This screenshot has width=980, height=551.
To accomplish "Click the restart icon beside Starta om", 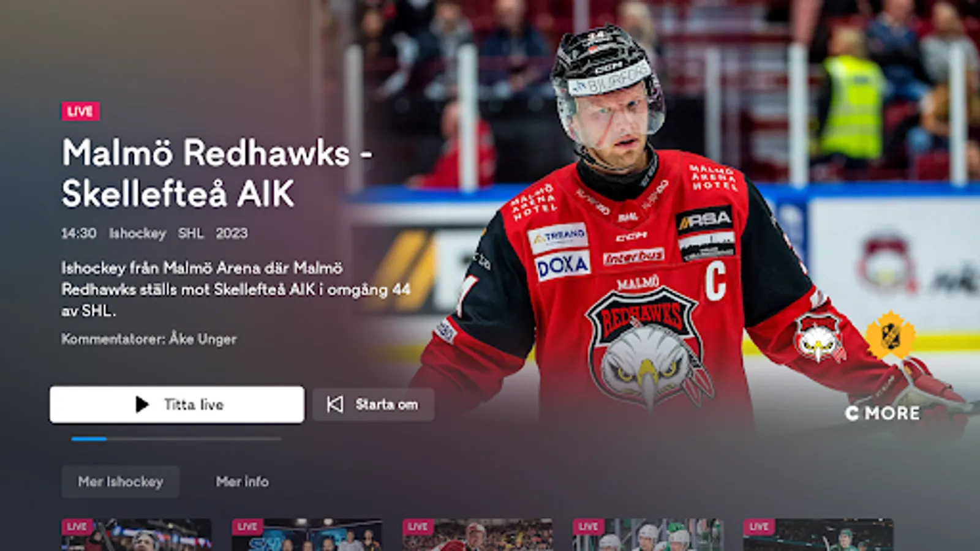I will pos(335,404).
